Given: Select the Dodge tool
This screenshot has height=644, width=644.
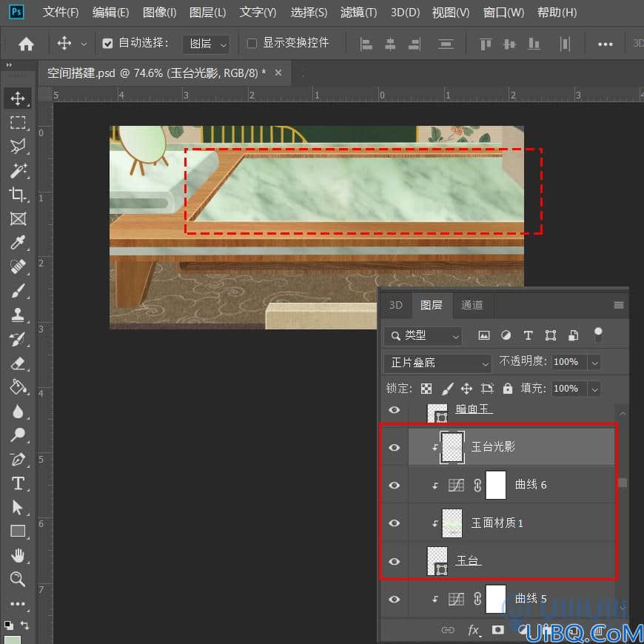Looking at the screenshot, I should point(18,435).
